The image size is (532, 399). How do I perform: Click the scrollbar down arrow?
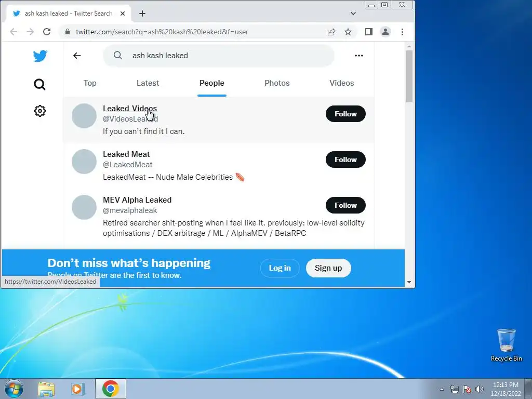pos(409,282)
